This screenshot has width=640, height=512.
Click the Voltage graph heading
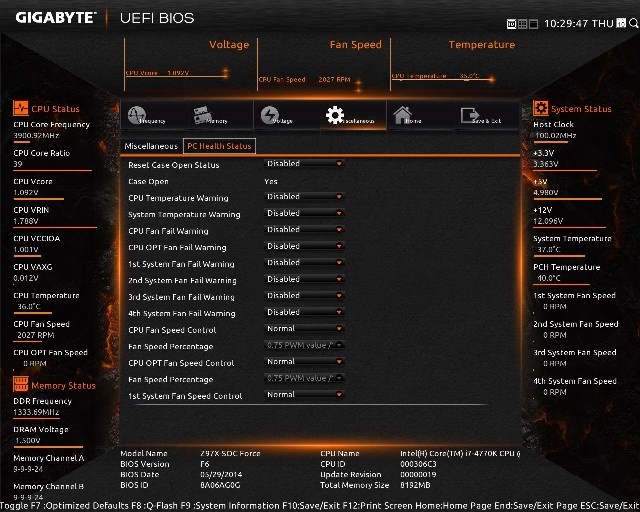229,45
